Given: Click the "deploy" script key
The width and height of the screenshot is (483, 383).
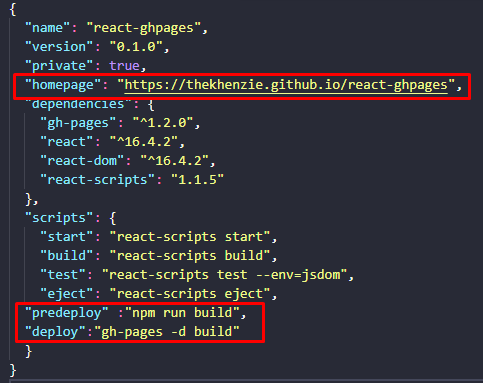Looking at the screenshot, I should coord(55,332).
